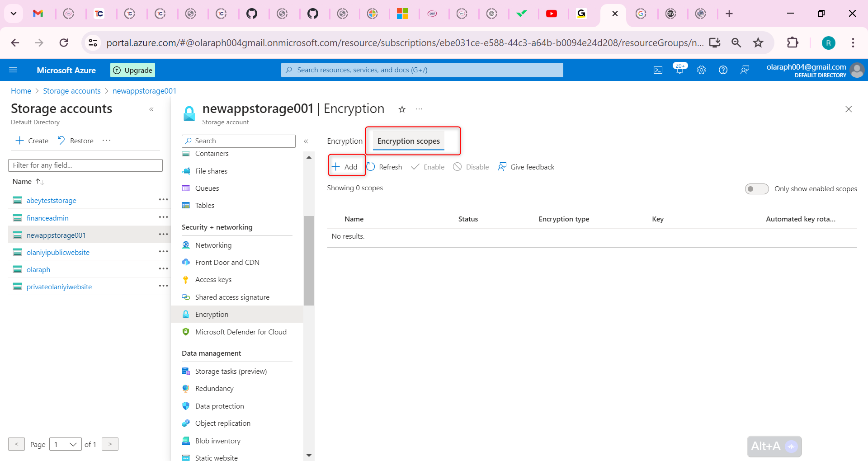868x461 pixels.
Task: Open portal settings gear
Action: (701, 70)
